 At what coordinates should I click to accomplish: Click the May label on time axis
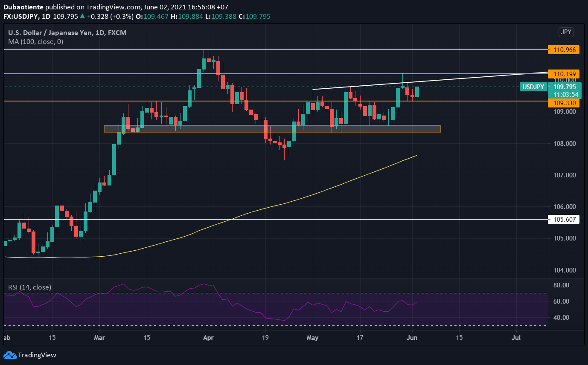coord(313,337)
